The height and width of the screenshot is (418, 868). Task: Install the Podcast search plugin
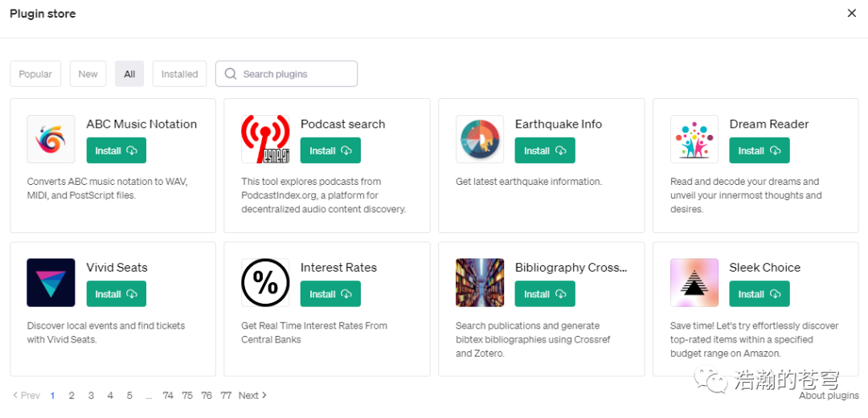(330, 150)
